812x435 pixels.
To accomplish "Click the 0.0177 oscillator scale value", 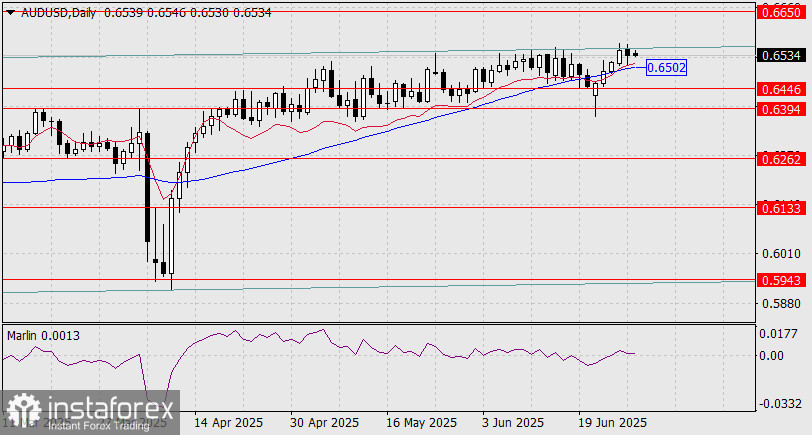I will click(x=778, y=334).
